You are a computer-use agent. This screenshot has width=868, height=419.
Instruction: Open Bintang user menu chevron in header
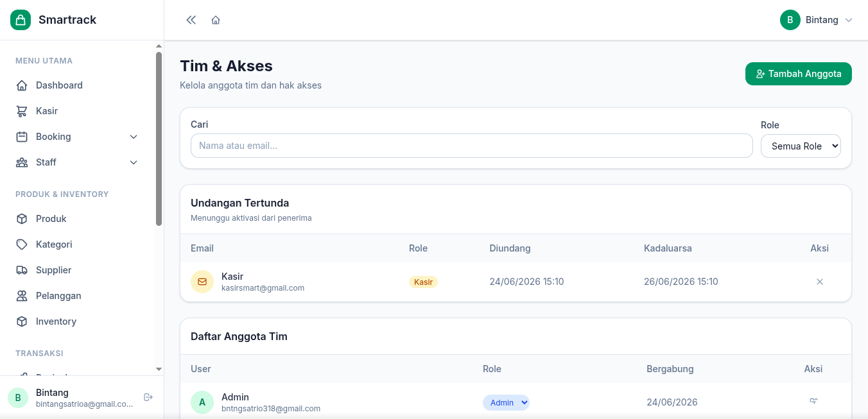click(849, 20)
